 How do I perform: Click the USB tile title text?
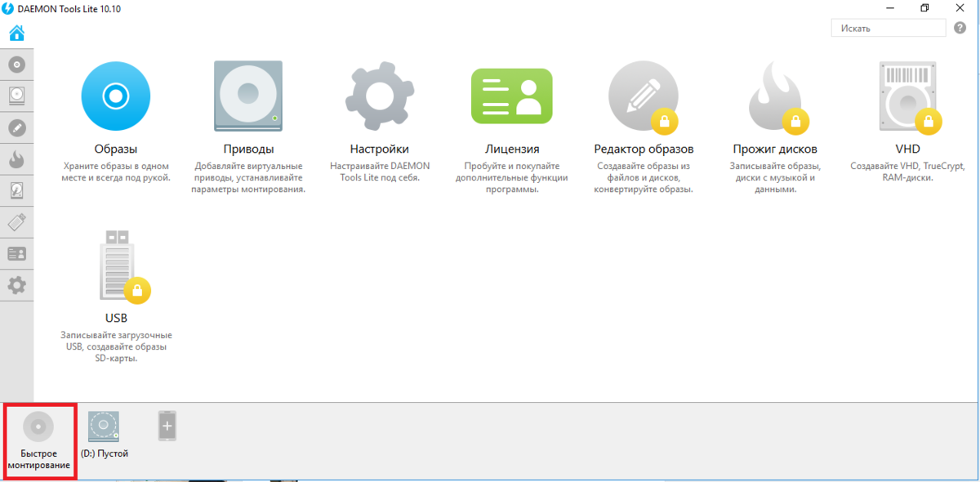tap(116, 318)
